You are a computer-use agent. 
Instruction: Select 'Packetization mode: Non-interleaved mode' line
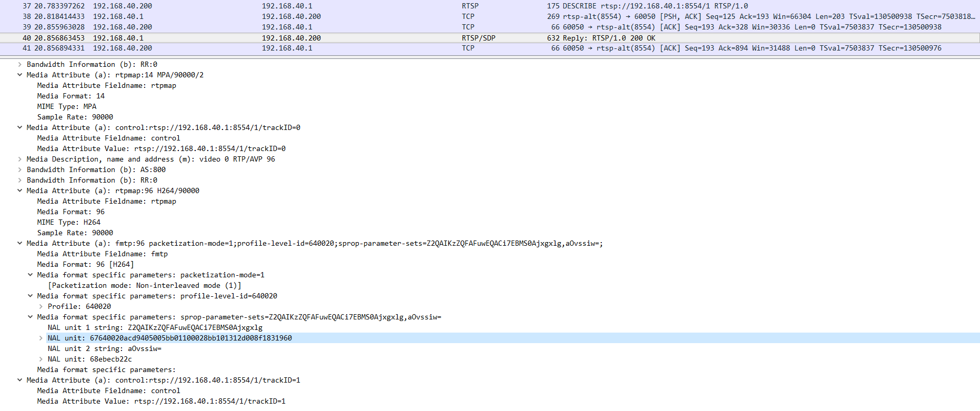point(145,285)
